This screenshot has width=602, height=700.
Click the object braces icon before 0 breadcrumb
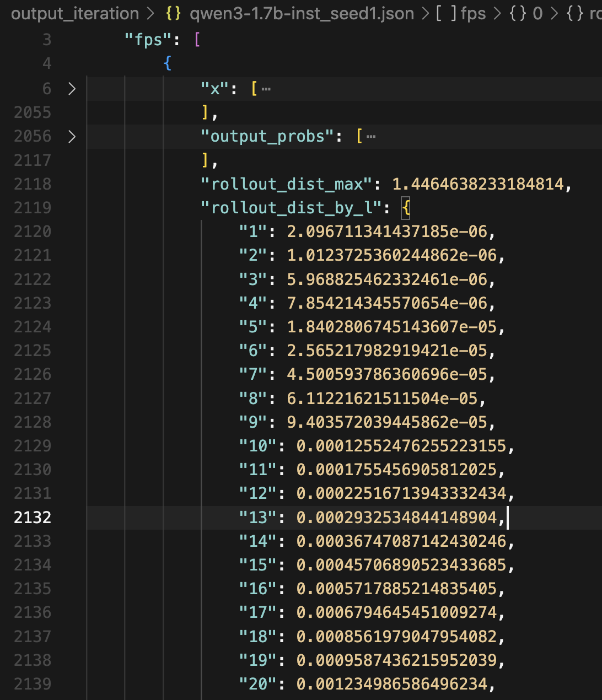click(x=517, y=14)
